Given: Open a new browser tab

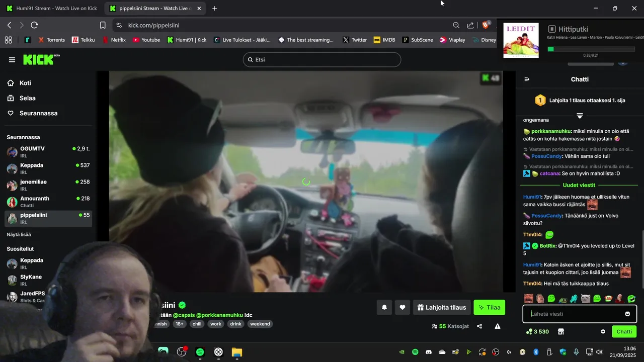Looking at the screenshot, I should [215, 8].
